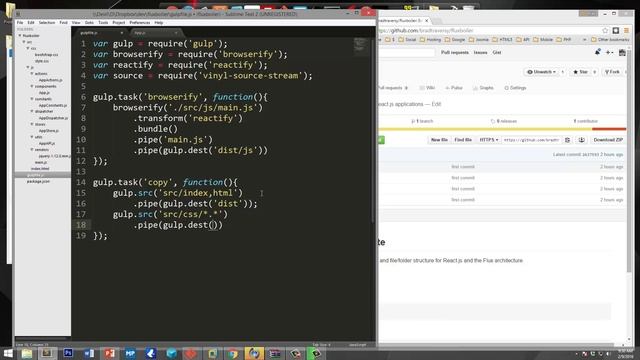Screen dimensions: 640x360
Task: Collapse the js folder in sidebar
Action: point(28,67)
